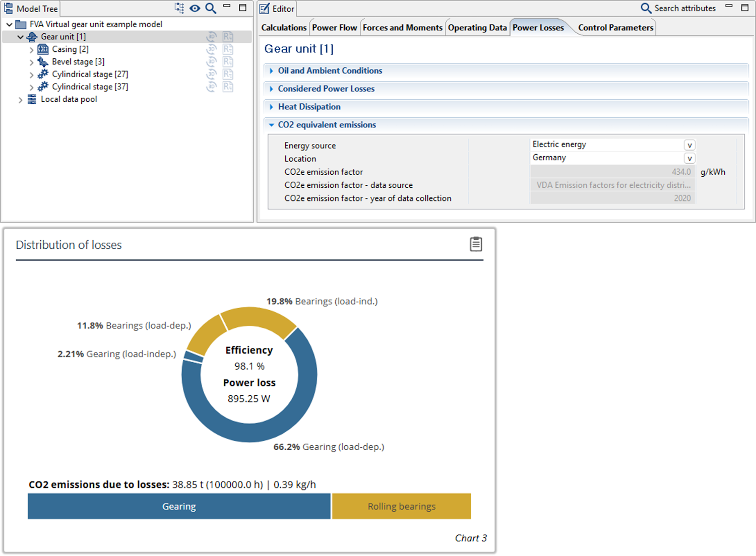
Task: Toggle the eye visibility icon in Model Tree
Action: pyautogui.click(x=195, y=8)
